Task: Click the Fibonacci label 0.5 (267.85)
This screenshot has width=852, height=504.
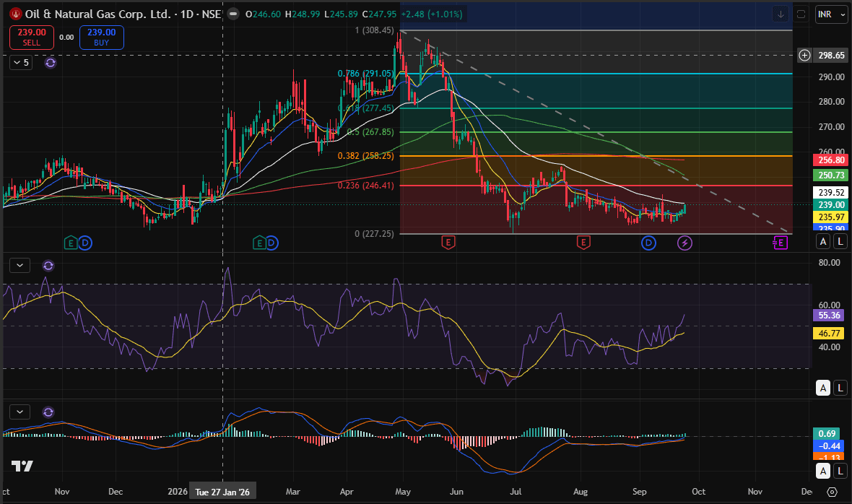Action: pos(370,132)
